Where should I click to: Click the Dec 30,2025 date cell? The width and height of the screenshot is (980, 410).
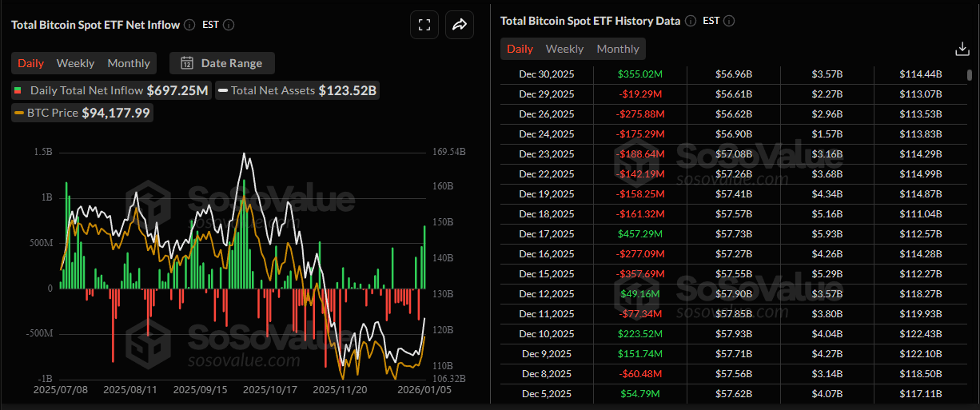pyautogui.click(x=547, y=74)
